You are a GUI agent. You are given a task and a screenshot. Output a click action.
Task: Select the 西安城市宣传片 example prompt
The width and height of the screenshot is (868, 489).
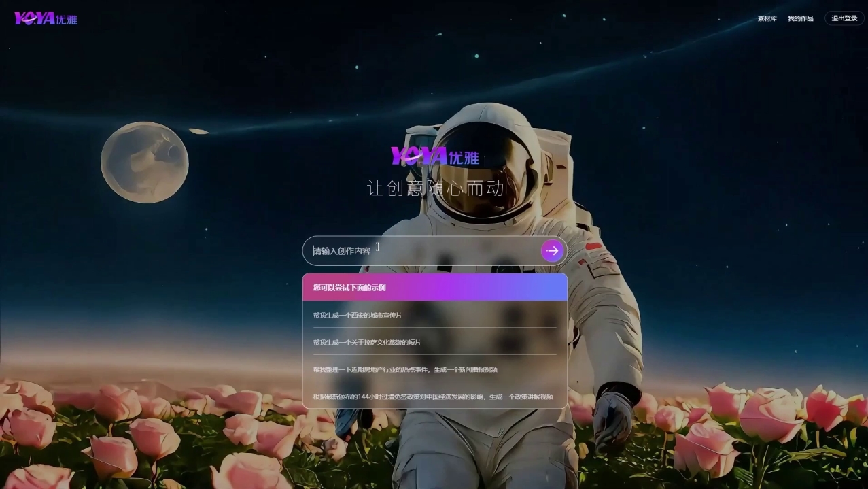pos(358,315)
